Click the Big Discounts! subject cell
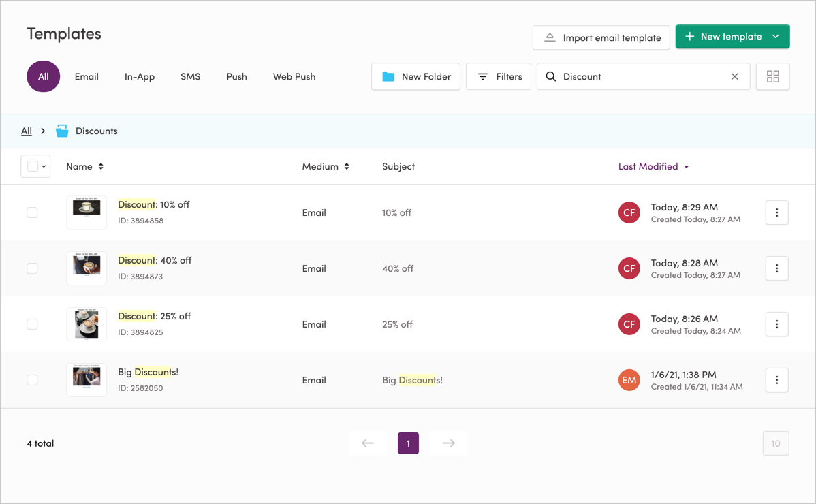This screenshot has width=816, height=504. pyautogui.click(x=412, y=380)
